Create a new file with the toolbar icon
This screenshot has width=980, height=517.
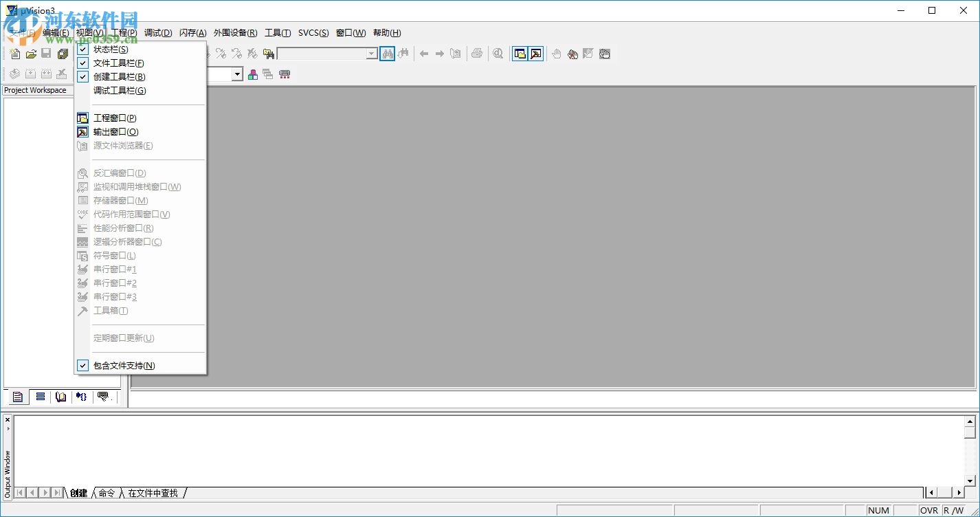click(x=15, y=54)
